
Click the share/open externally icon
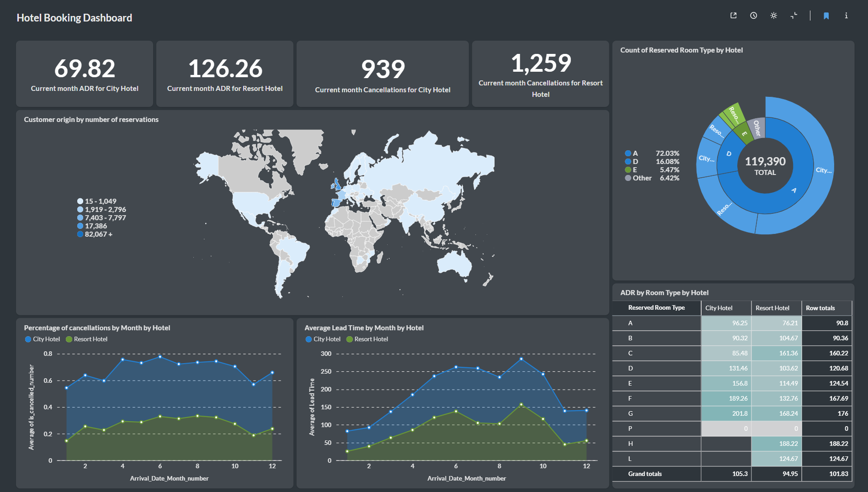click(x=734, y=16)
